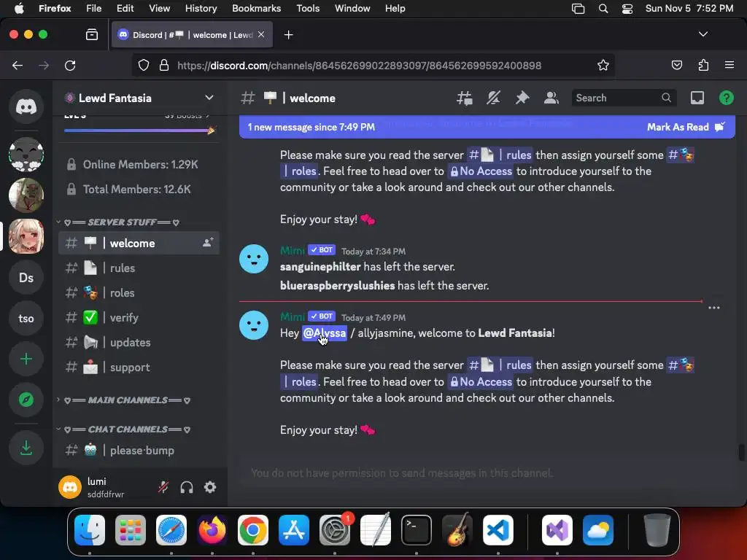747x560 pixels.
Task: Select the Discord welcome browser tab
Action: [192, 35]
